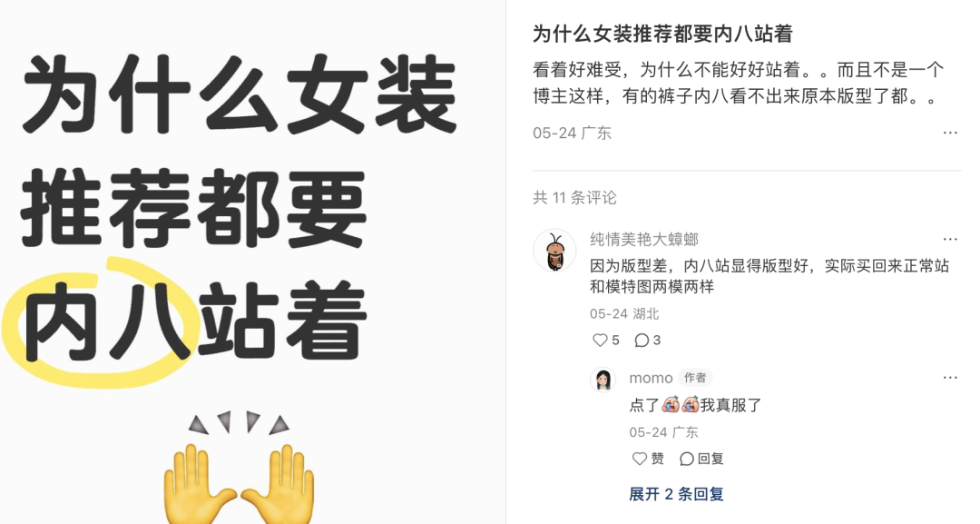Expand the 展开 2 条回复 replies

(676, 494)
